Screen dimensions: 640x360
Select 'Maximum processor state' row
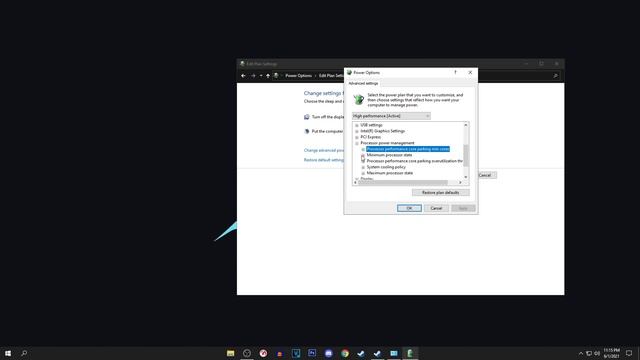point(390,173)
